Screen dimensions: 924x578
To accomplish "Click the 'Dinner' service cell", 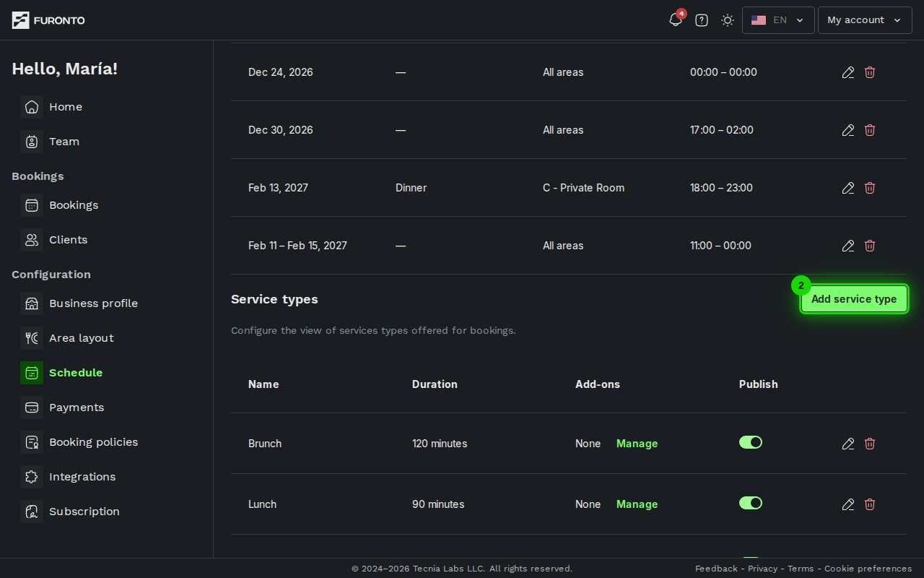I will 411,188.
